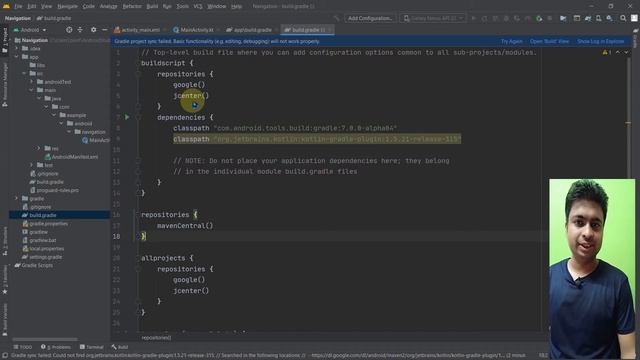The height and width of the screenshot is (360, 640).
Task: Open the Tools menu
Action: (x=182, y=6)
